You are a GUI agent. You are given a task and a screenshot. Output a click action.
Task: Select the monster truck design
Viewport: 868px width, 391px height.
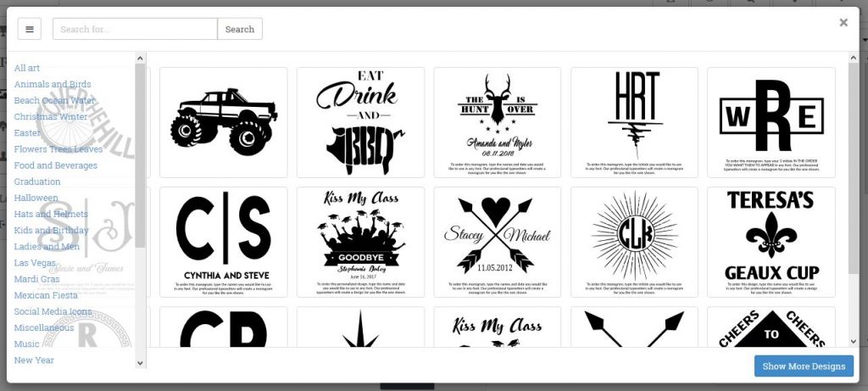pyautogui.click(x=224, y=122)
